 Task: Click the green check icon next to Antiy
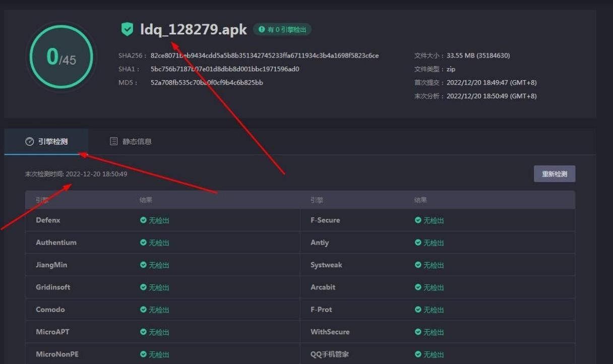click(x=418, y=242)
